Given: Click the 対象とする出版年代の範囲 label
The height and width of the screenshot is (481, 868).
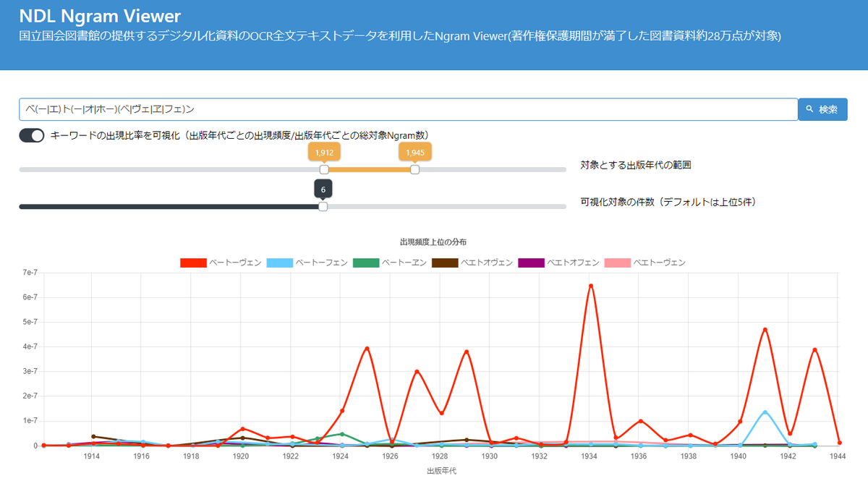Looking at the screenshot, I should [x=635, y=165].
